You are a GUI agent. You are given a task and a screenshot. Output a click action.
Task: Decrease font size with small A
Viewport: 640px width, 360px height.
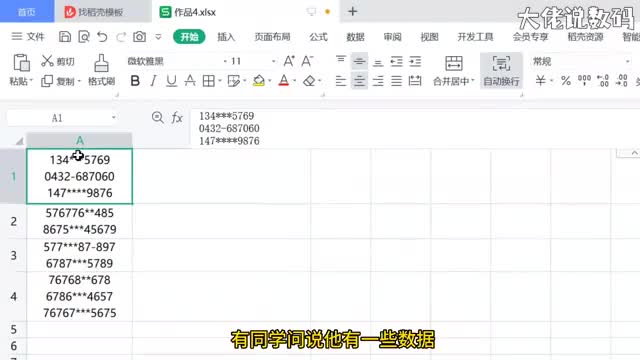(x=307, y=61)
